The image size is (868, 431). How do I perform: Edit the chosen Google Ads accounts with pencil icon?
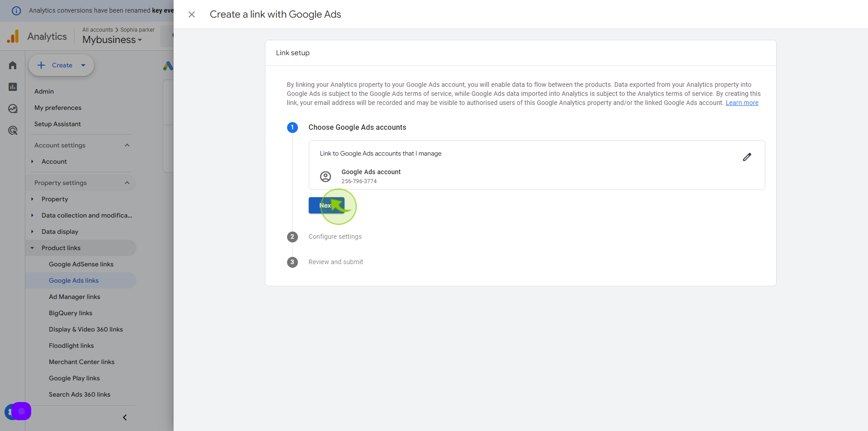pos(747,157)
